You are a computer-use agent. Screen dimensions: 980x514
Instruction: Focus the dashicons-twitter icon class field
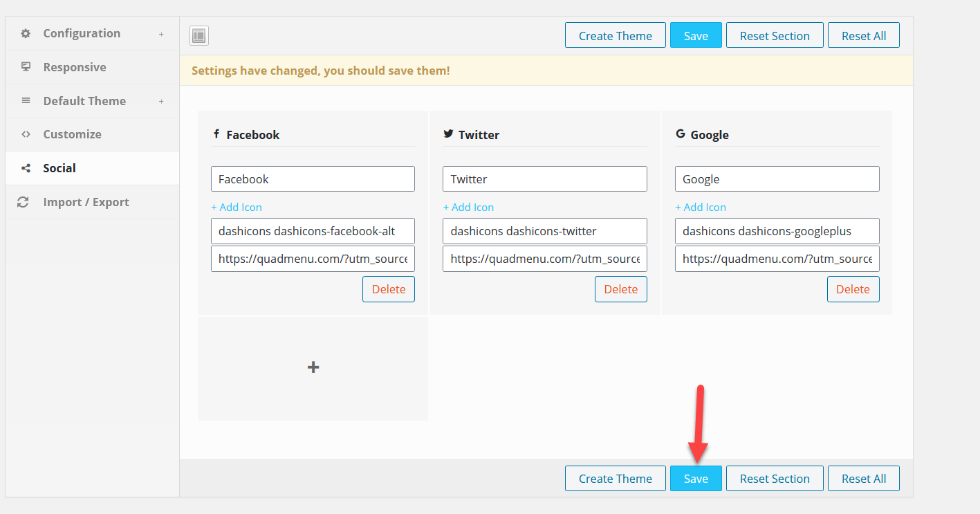pyautogui.click(x=545, y=231)
